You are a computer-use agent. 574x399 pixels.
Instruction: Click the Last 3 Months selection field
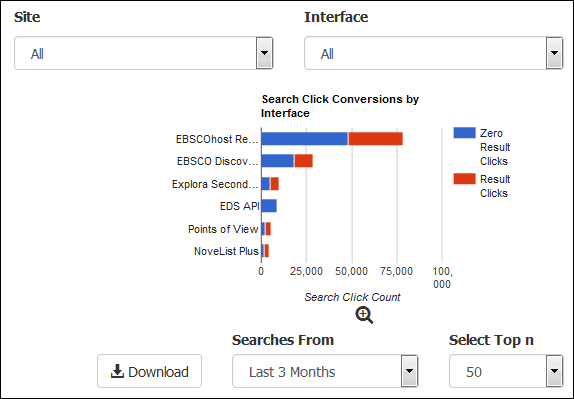(x=325, y=371)
